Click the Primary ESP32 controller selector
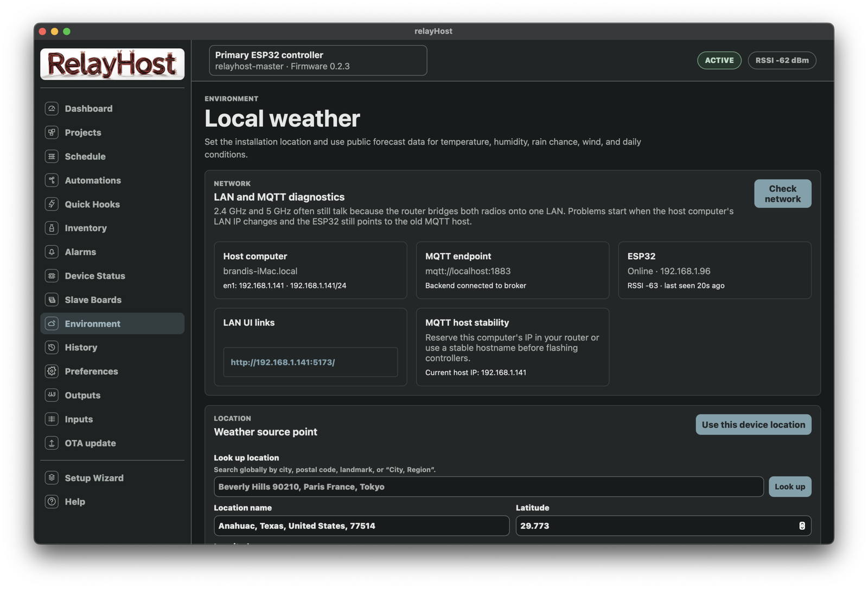Image resolution: width=868 pixels, height=589 pixels. 318,60
